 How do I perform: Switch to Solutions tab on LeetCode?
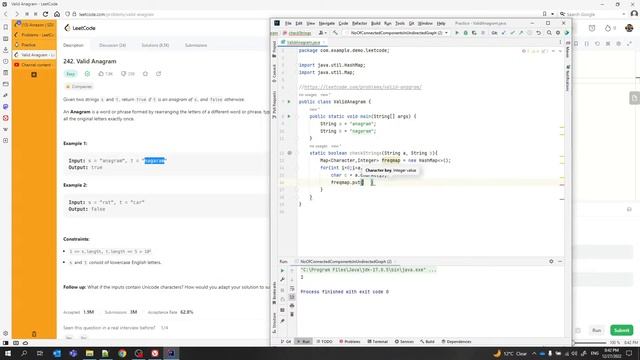(155, 45)
